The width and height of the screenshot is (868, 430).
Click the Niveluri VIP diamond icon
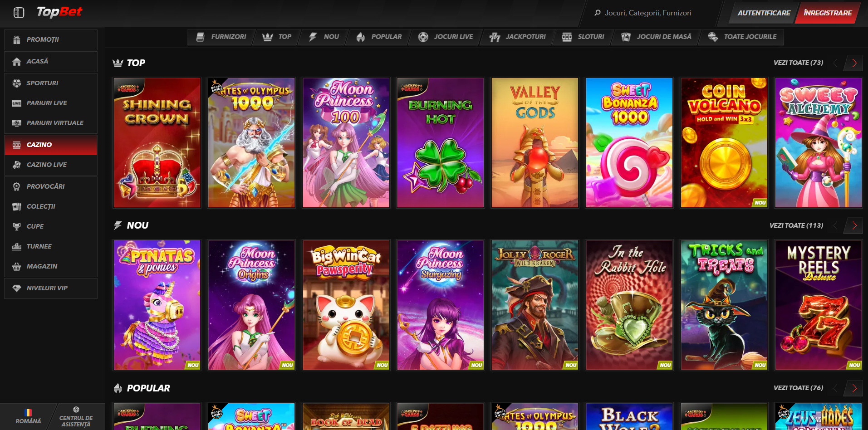coord(17,288)
